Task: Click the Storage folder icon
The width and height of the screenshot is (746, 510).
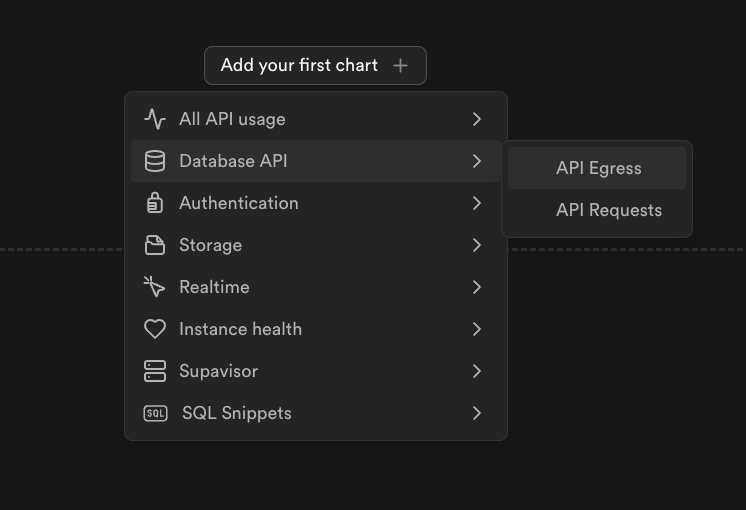Action: (x=155, y=245)
